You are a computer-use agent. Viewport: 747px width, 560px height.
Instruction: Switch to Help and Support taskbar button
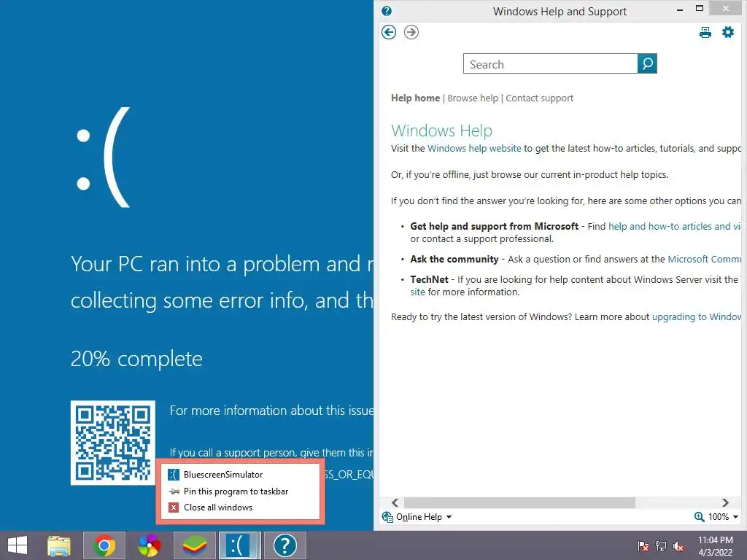285,545
